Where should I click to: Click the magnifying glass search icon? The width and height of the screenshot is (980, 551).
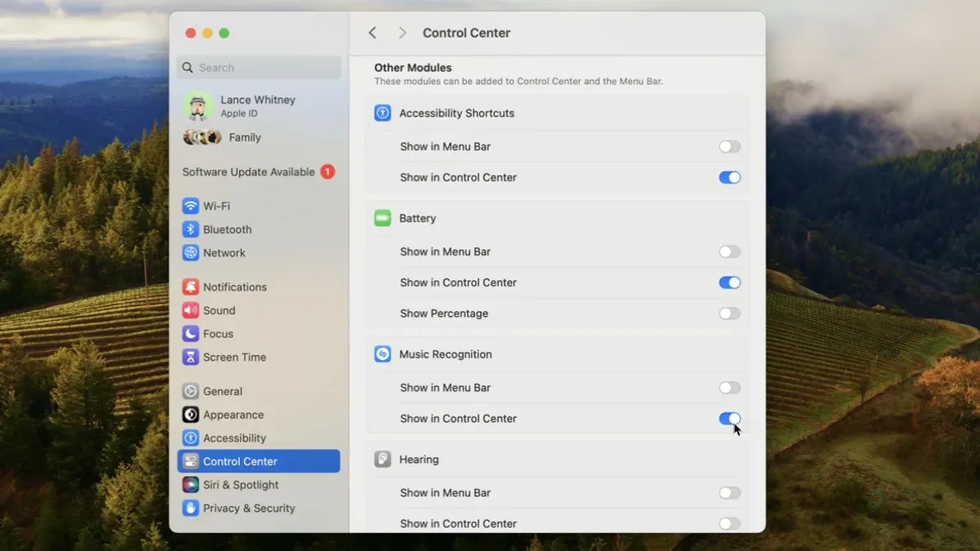[x=189, y=68]
